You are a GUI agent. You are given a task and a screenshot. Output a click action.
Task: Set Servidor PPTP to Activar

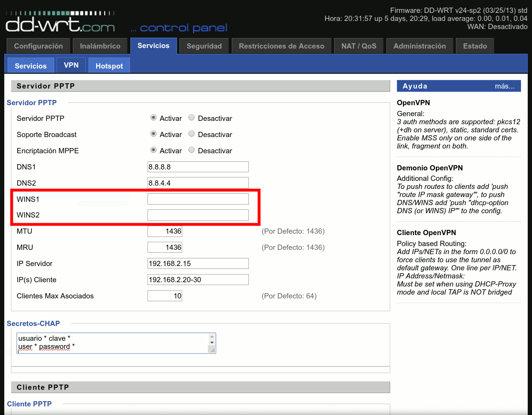point(153,118)
